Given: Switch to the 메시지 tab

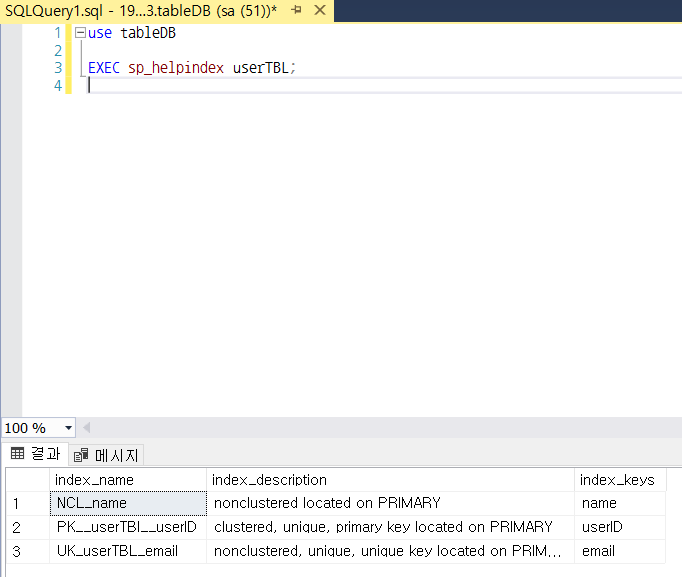Looking at the screenshot, I should click(107, 455).
